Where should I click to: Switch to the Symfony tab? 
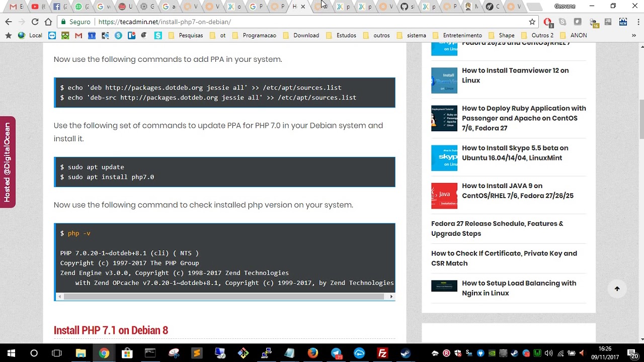(x=492, y=7)
